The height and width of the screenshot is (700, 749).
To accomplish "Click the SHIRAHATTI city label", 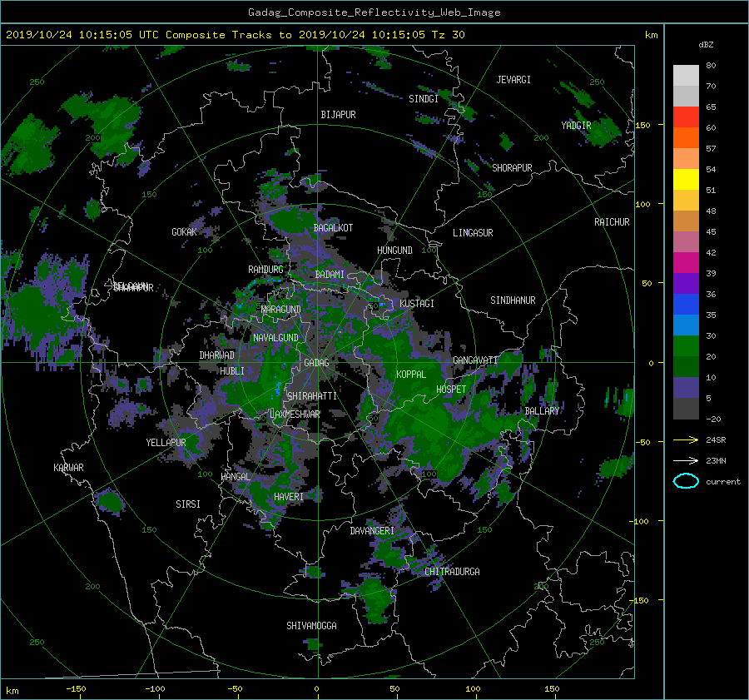I will click(312, 396).
